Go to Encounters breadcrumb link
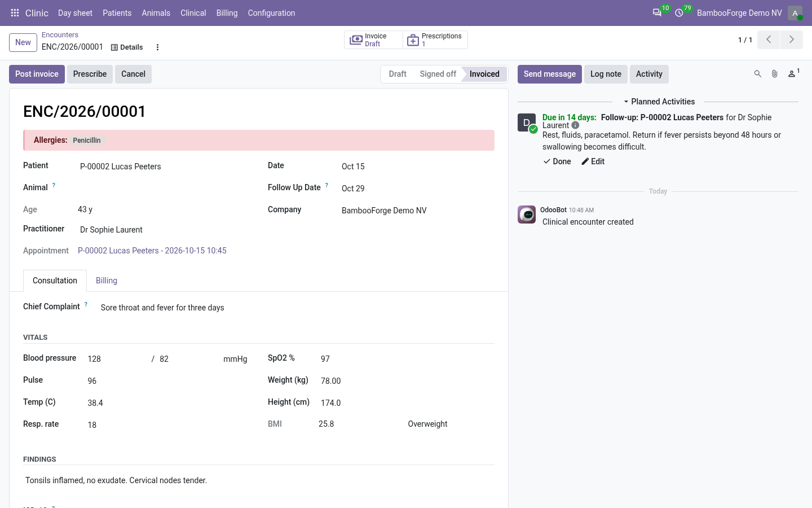The width and height of the screenshot is (812, 508). click(60, 35)
